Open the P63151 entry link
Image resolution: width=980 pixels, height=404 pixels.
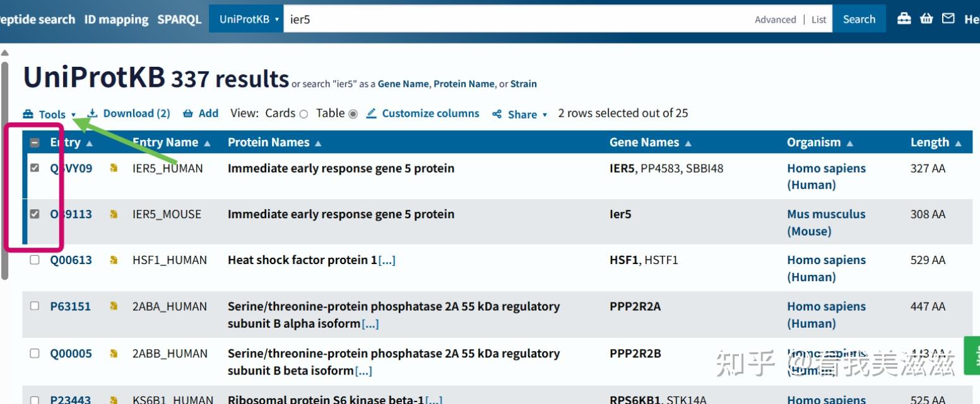point(71,306)
